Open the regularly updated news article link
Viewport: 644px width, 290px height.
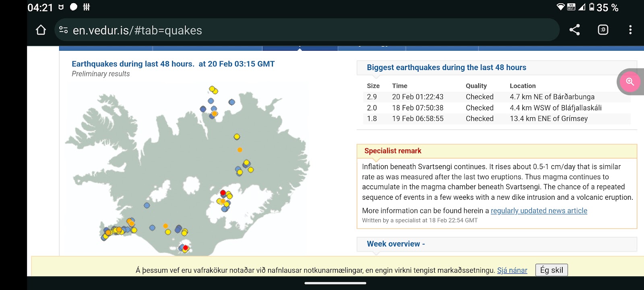[539, 211]
